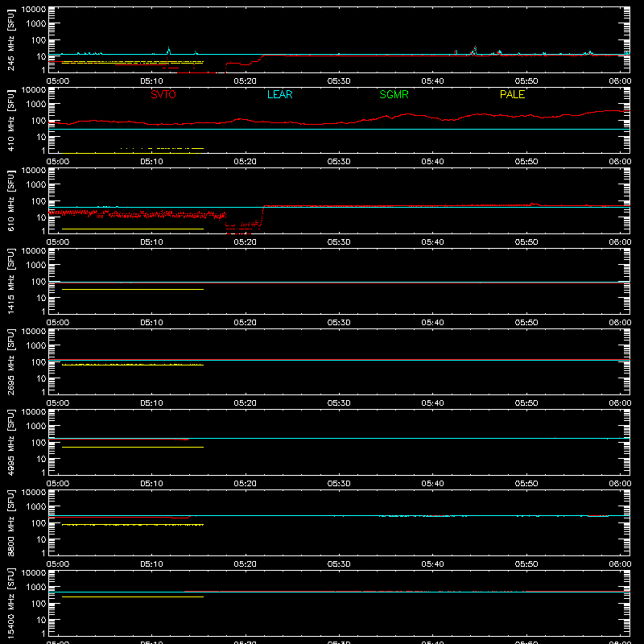Click 05:30 tick under the 610 MHz panel
Image resolution: width=644 pixels, height=644 pixels.
click(x=339, y=242)
